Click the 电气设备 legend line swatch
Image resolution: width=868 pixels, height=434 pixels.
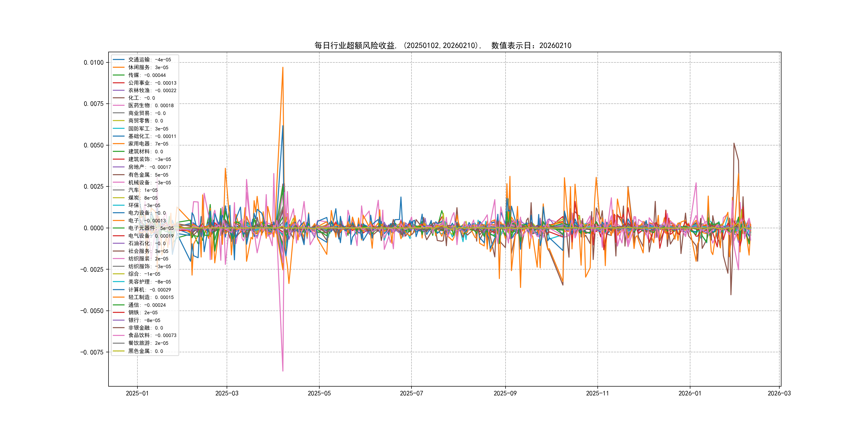pos(119,236)
